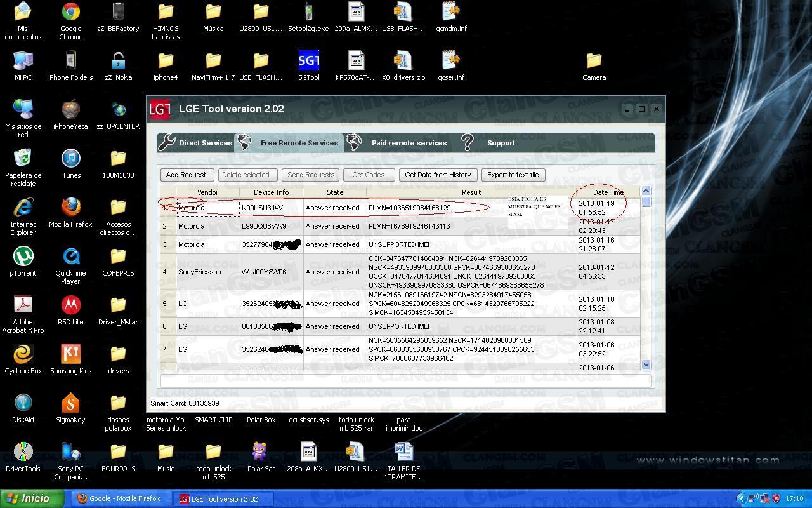The height and width of the screenshot is (508, 812).
Task: Open the DriverTools desktop icon
Action: [23, 457]
